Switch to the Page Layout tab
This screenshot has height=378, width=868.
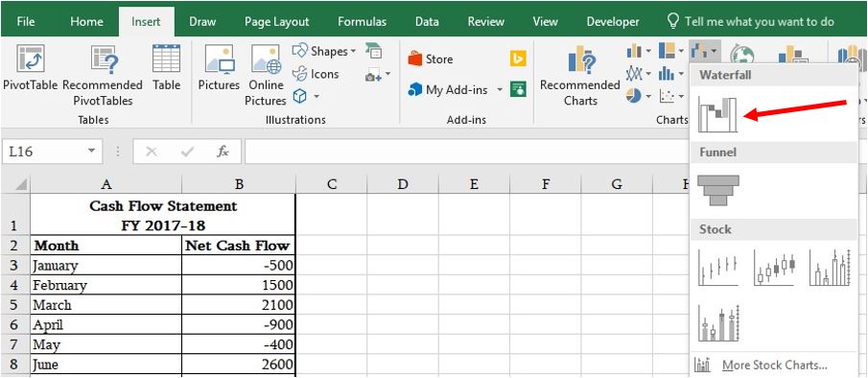277,21
